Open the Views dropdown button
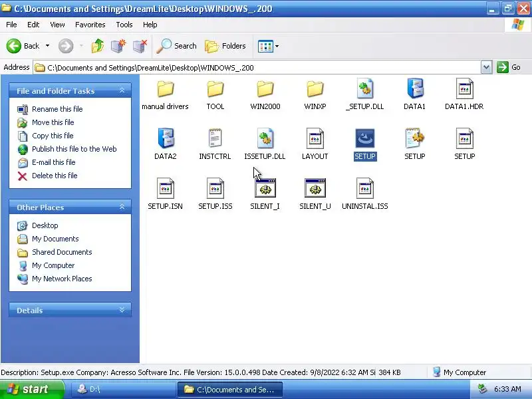 point(268,46)
